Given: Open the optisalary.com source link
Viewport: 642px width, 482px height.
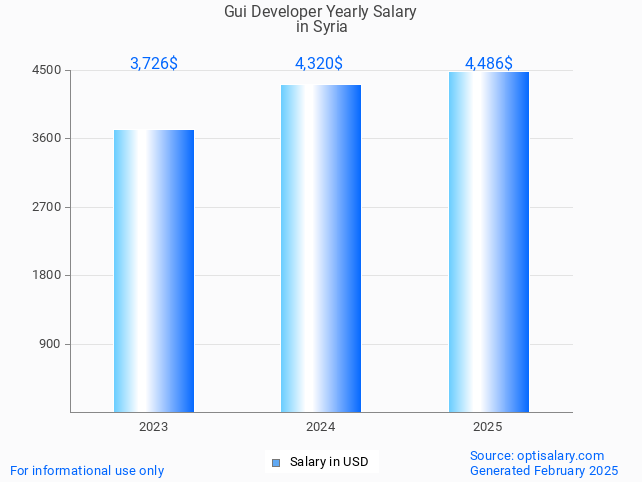Looking at the screenshot, I should click(x=537, y=455).
